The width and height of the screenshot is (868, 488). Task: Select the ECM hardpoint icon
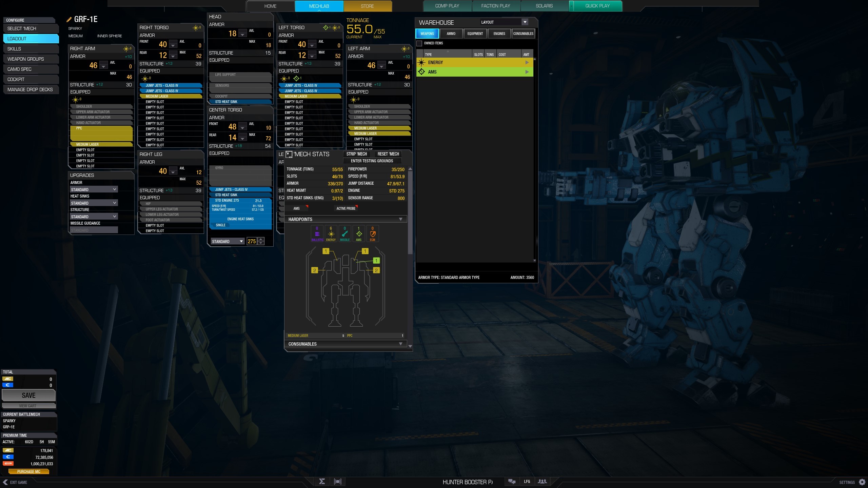(x=373, y=233)
